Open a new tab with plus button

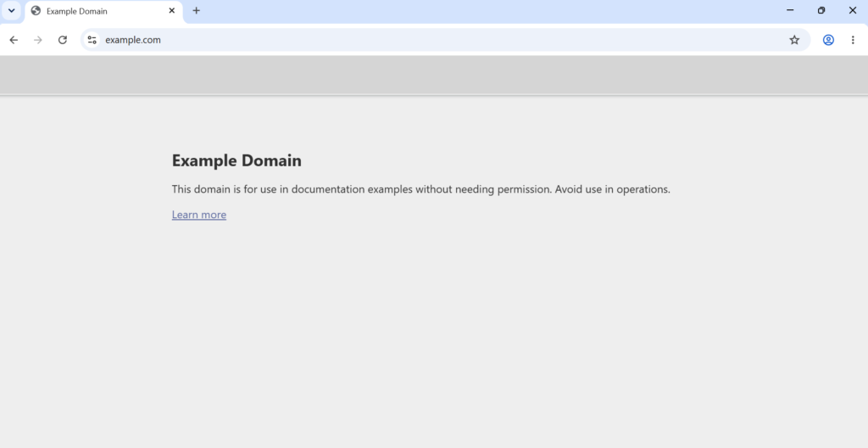(x=196, y=10)
